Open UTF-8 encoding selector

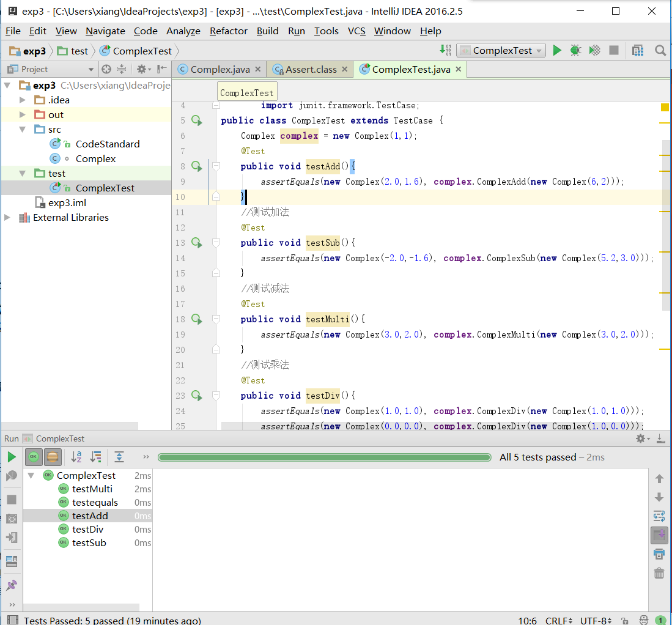pos(596,620)
